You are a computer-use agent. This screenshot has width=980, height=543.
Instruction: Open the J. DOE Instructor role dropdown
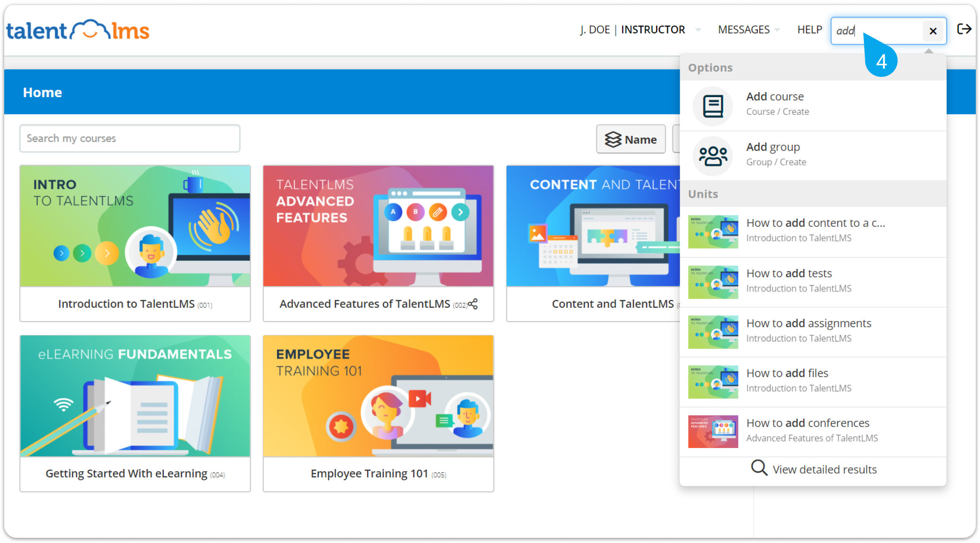tap(641, 30)
